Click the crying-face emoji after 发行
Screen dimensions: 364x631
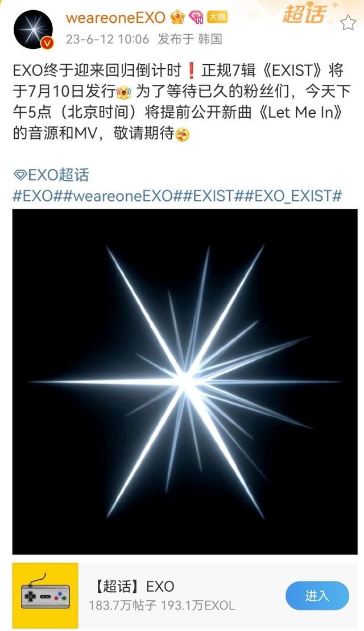click(x=123, y=93)
